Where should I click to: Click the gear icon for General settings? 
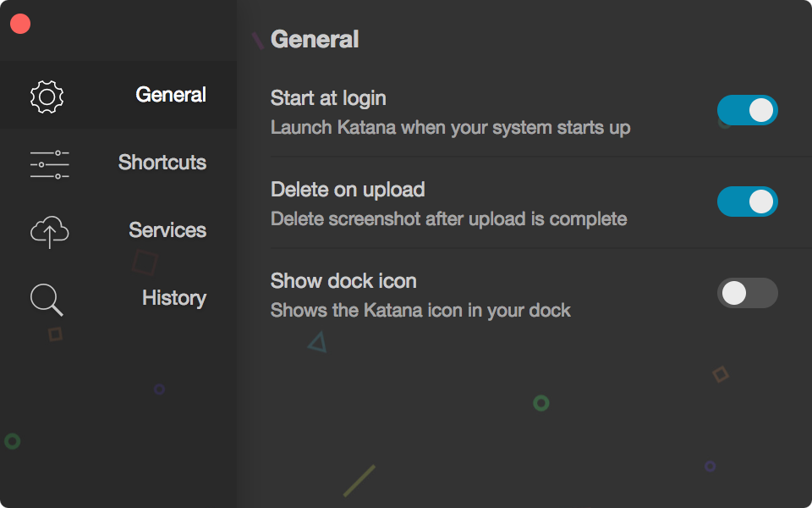(x=47, y=97)
